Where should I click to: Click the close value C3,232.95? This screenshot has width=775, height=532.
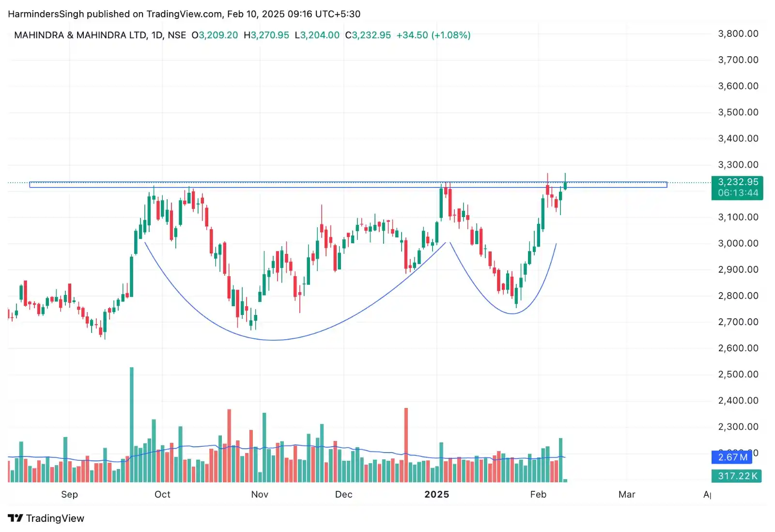(368, 35)
